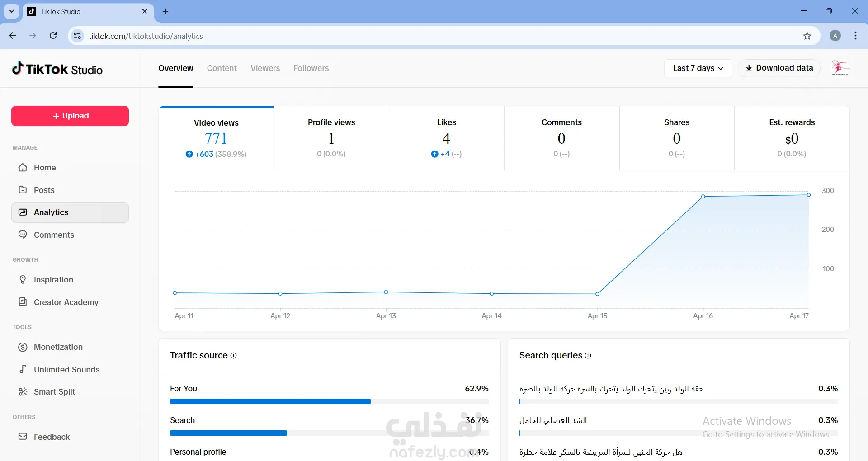Switch to the Followers tab

(311, 68)
